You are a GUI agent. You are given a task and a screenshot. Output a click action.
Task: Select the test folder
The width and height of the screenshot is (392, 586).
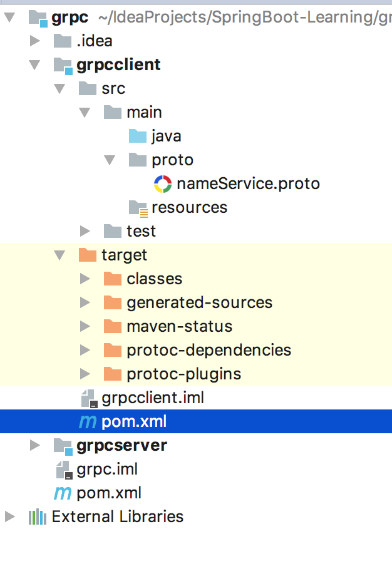tap(141, 231)
